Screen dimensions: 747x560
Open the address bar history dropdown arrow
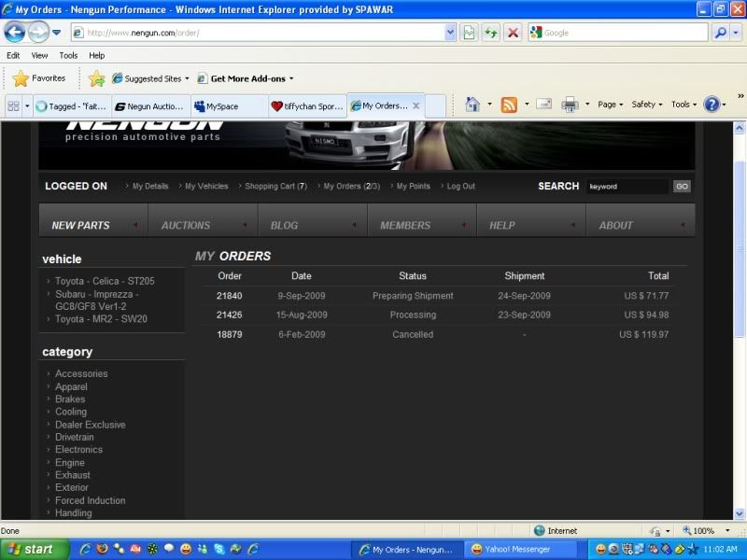point(450,33)
